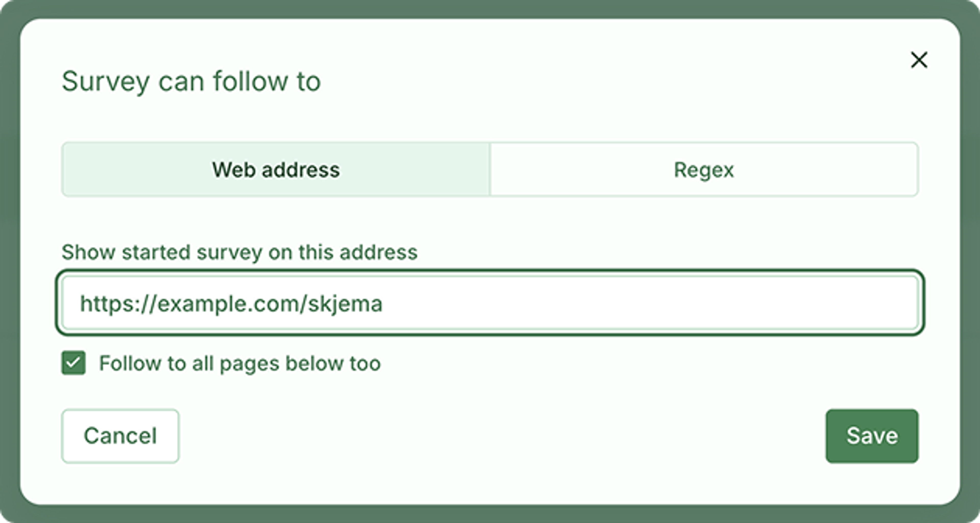This screenshot has width=980, height=523.
Task: Click the https://example.com/skjema text
Action: [231, 304]
